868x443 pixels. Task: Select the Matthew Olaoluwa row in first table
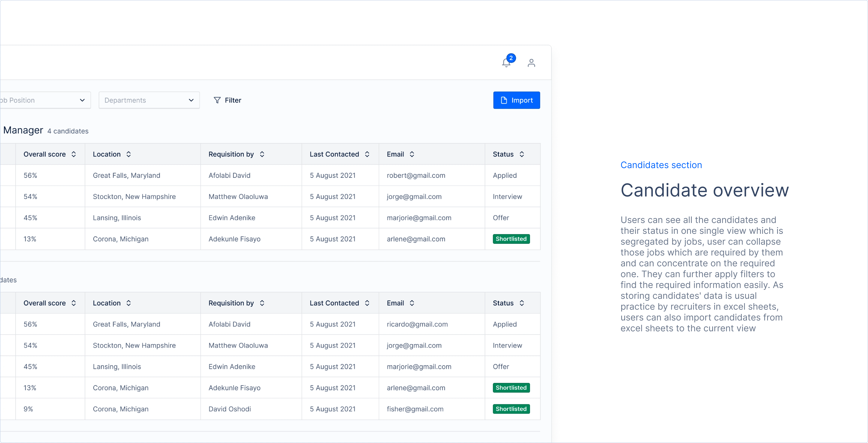[x=238, y=197]
